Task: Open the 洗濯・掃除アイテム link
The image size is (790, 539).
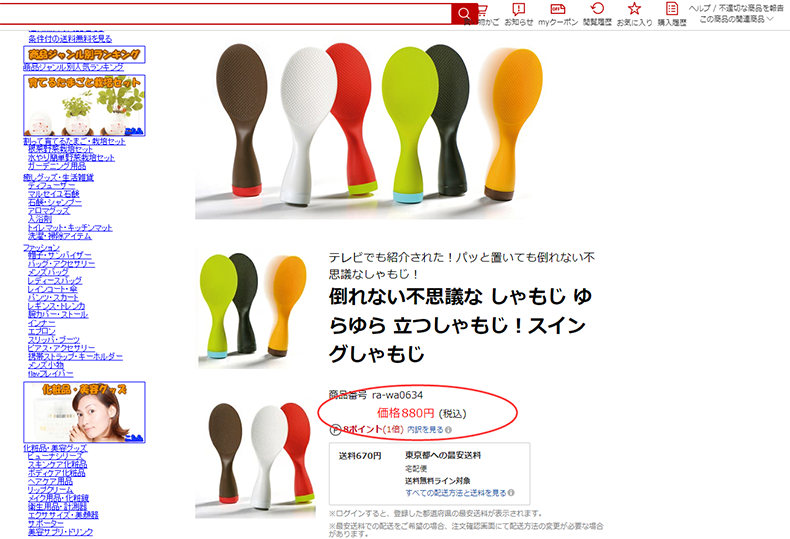Action: coord(60,236)
